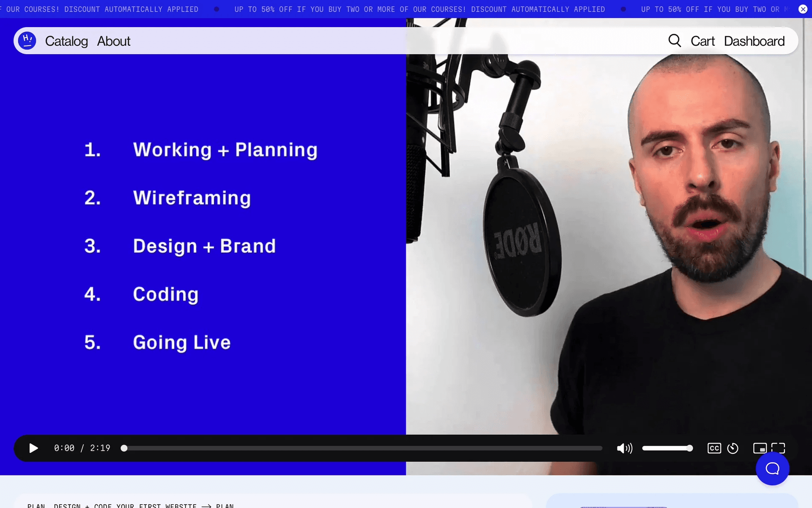Open the chat support bubble
This screenshot has height=508, width=812.
(772, 468)
